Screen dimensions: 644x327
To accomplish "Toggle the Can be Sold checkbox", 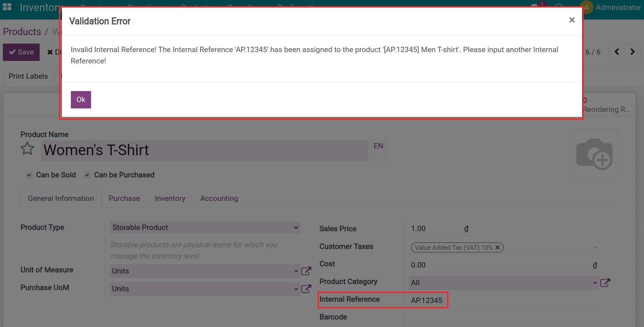I will coord(29,175).
